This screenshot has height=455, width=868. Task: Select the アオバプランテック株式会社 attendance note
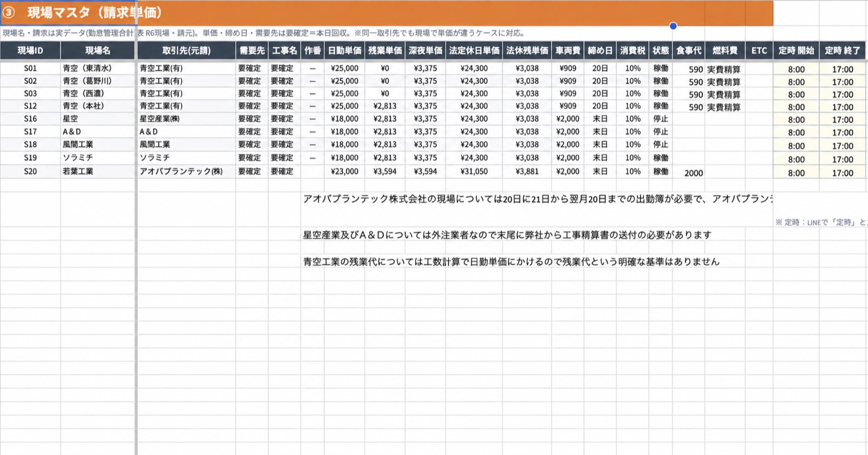[x=538, y=199]
